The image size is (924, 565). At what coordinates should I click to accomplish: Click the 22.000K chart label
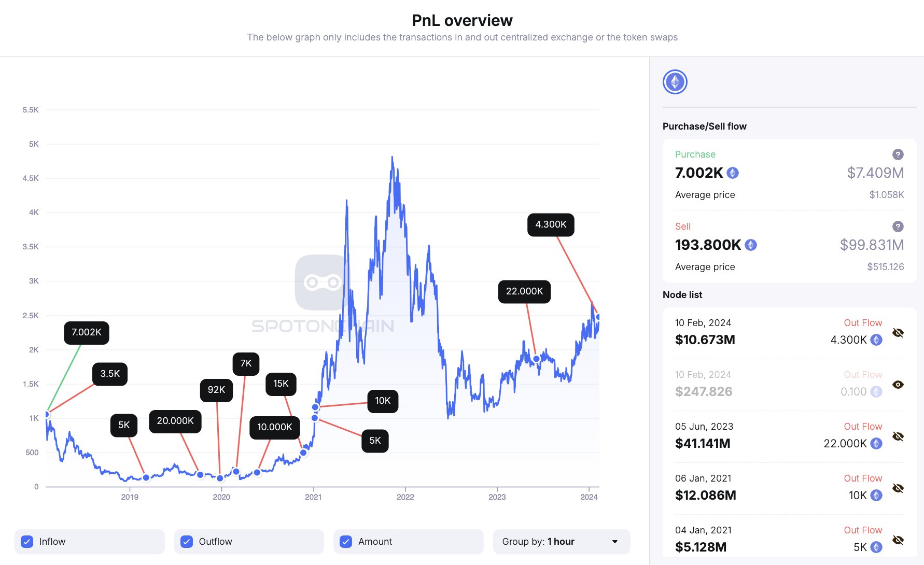pyautogui.click(x=524, y=291)
